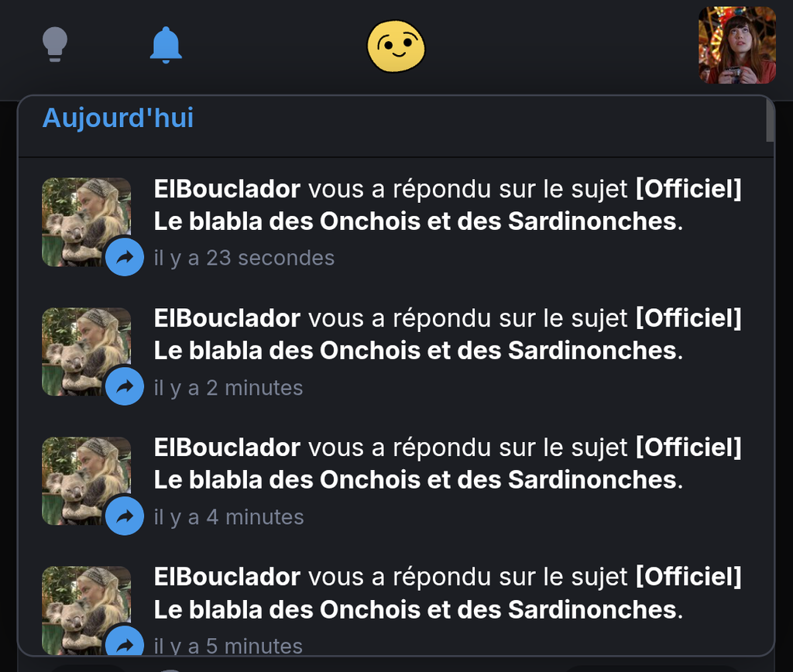Open the topic link in the 2 minutes notification
This screenshot has width=793, height=672.
pyautogui.click(x=448, y=334)
